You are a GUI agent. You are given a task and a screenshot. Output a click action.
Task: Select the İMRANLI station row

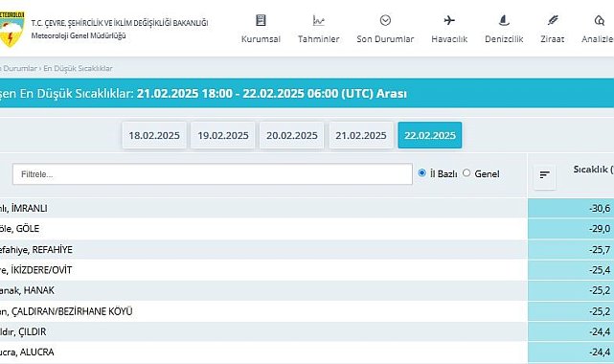[263, 208]
